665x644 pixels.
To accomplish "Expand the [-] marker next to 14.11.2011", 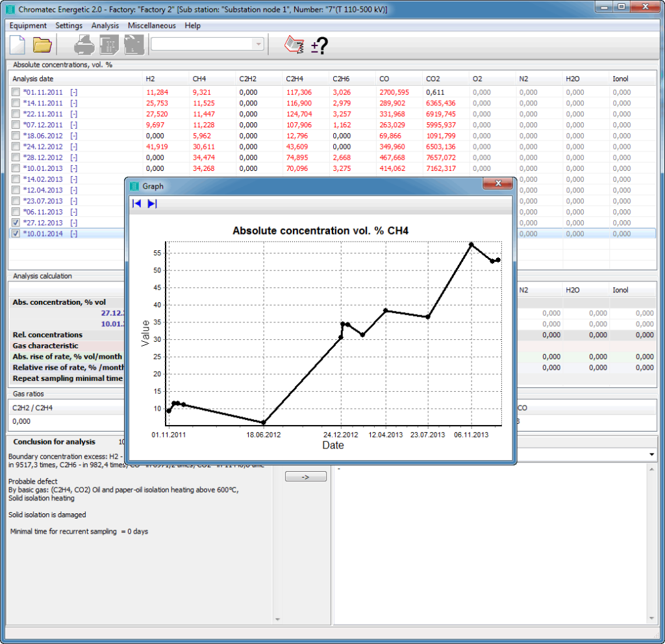I will click(73, 103).
